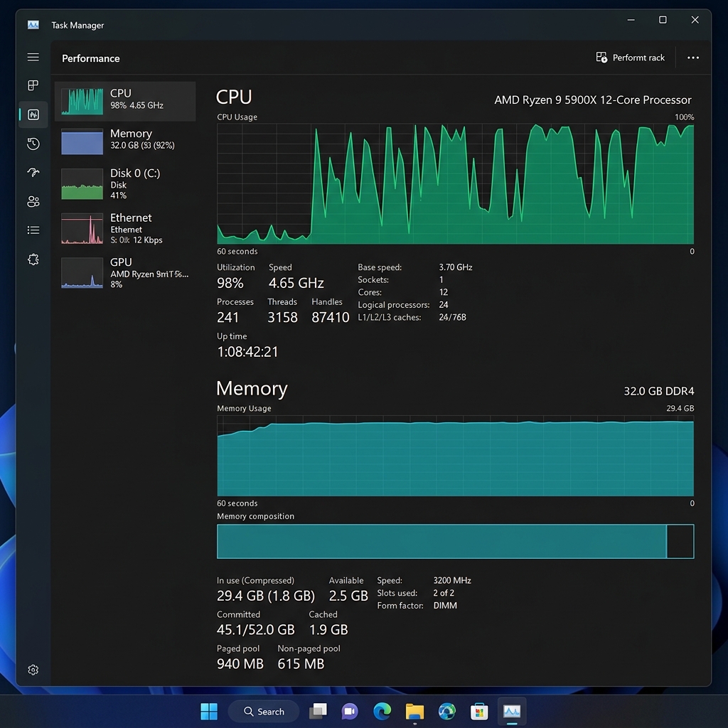This screenshot has width=728, height=728.
Task: Click the CPU usage graph
Action: (x=455, y=183)
